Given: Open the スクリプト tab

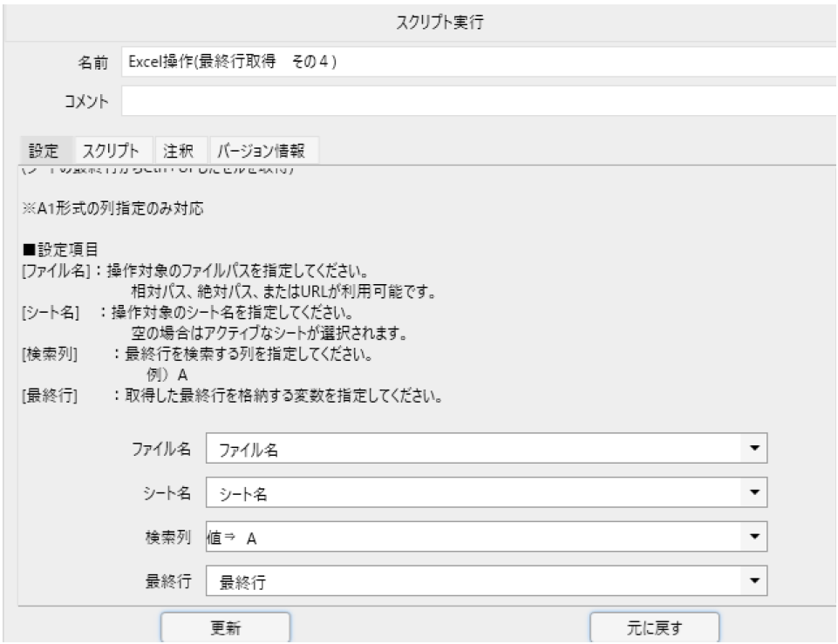Looking at the screenshot, I should point(114,150).
